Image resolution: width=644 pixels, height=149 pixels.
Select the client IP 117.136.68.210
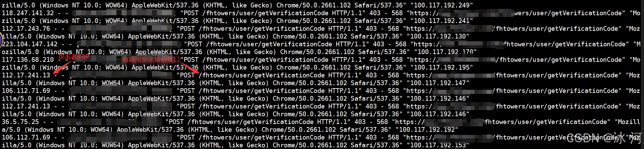[28, 60]
